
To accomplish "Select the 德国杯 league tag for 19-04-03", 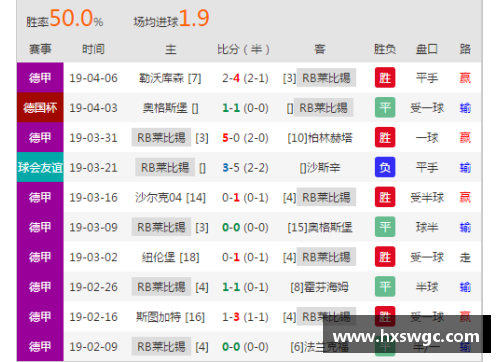I will coord(40,107).
